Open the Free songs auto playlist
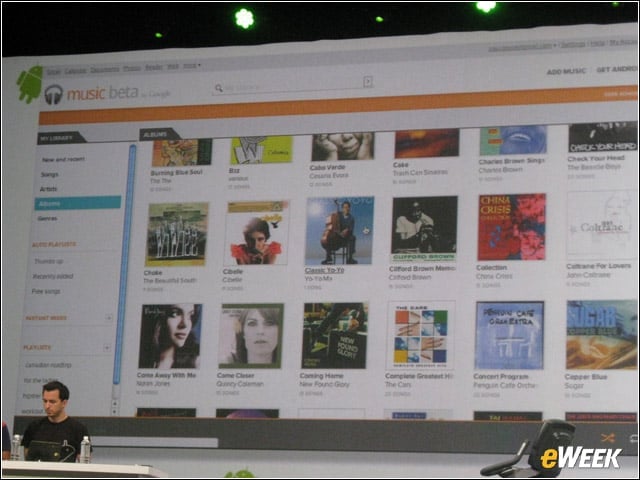Viewport: 640px width, 480px height. tap(46, 291)
